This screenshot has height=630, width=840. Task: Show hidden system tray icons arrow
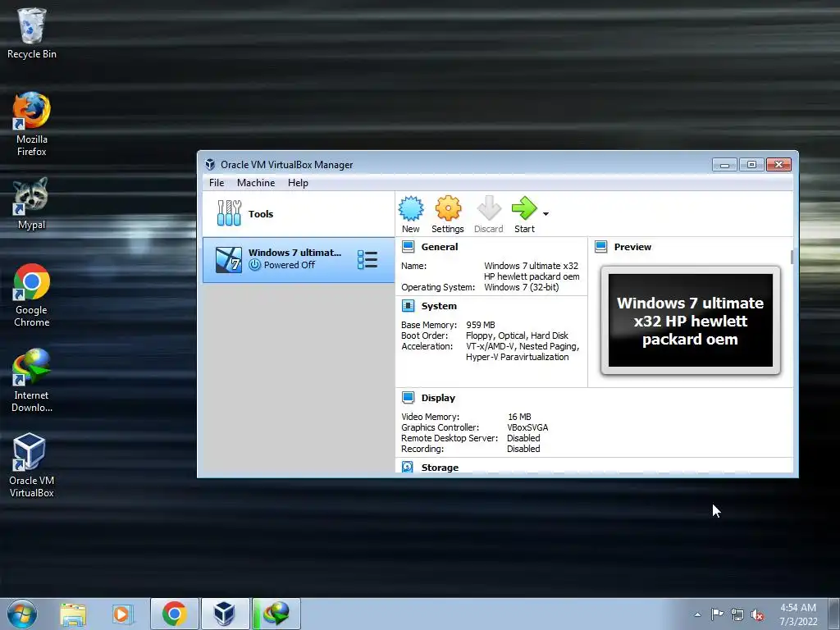coord(697,614)
